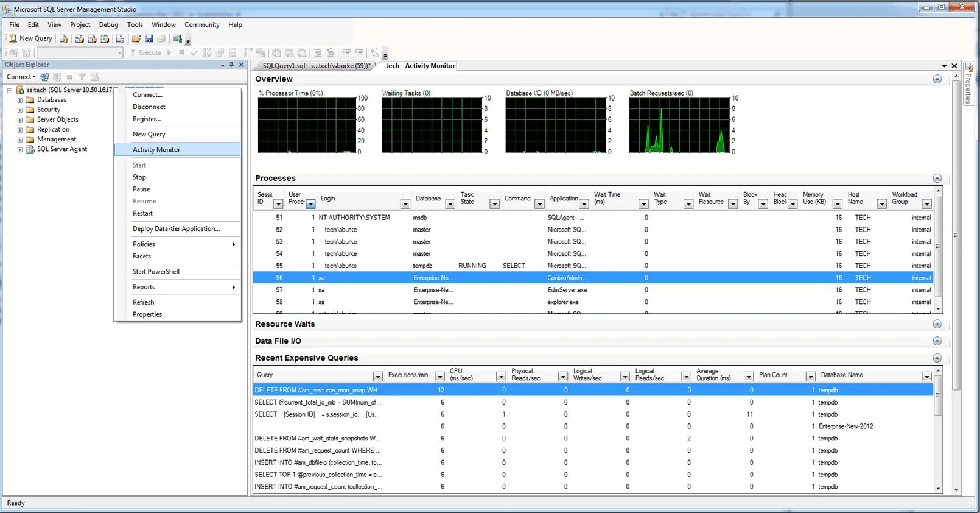Open the Policies submenu in context menu
The width and height of the screenshot is (980, 513).
pos(177,244)
